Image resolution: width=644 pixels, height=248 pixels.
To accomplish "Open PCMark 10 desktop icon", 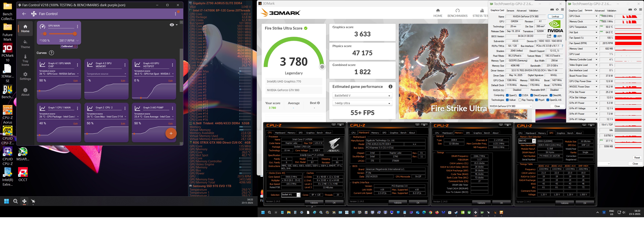I will point(7,52).
